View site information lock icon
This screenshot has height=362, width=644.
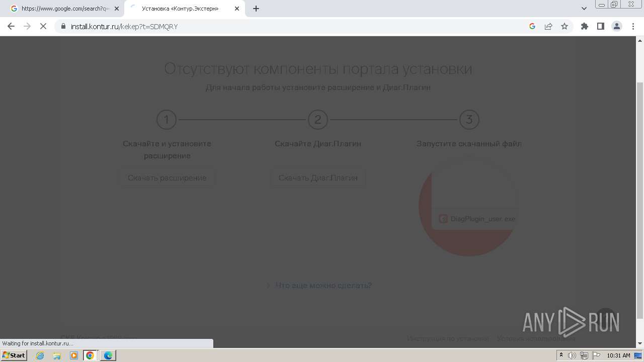pos(63,26)
